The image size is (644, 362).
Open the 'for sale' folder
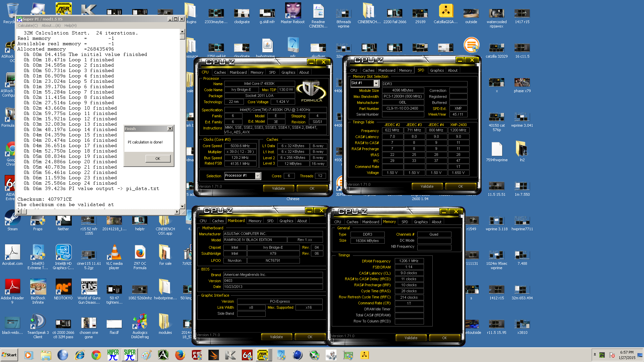[165, 255]
